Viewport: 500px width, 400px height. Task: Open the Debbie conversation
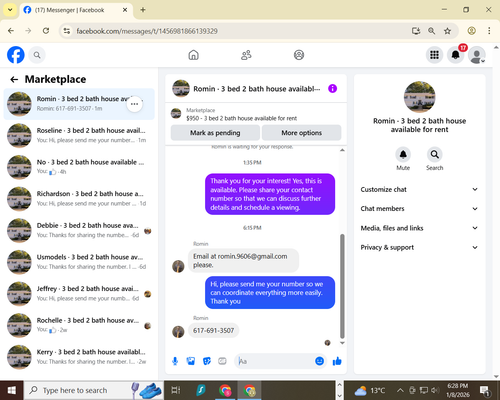tap(79, 230)
